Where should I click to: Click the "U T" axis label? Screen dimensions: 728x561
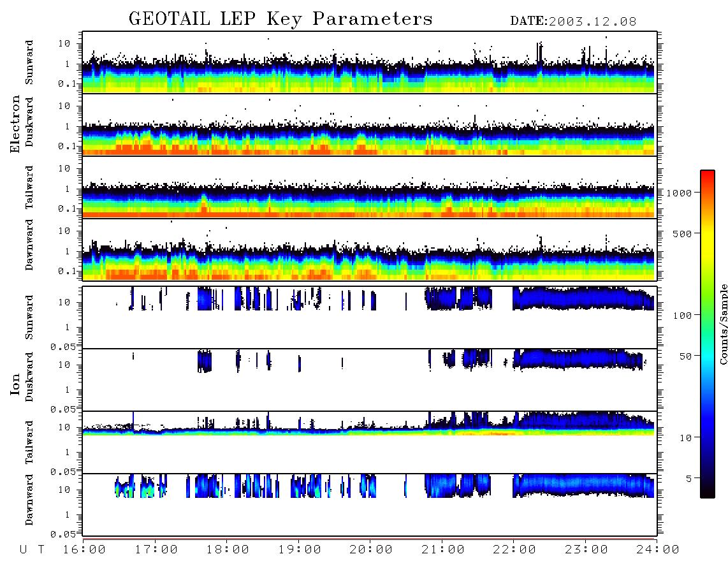(x=32, y=550)
